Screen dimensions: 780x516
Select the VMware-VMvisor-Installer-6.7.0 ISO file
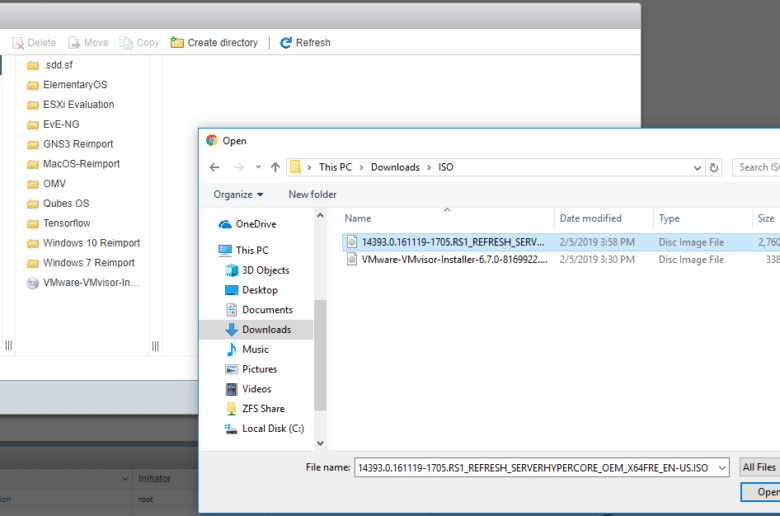[x=561, y=260]
